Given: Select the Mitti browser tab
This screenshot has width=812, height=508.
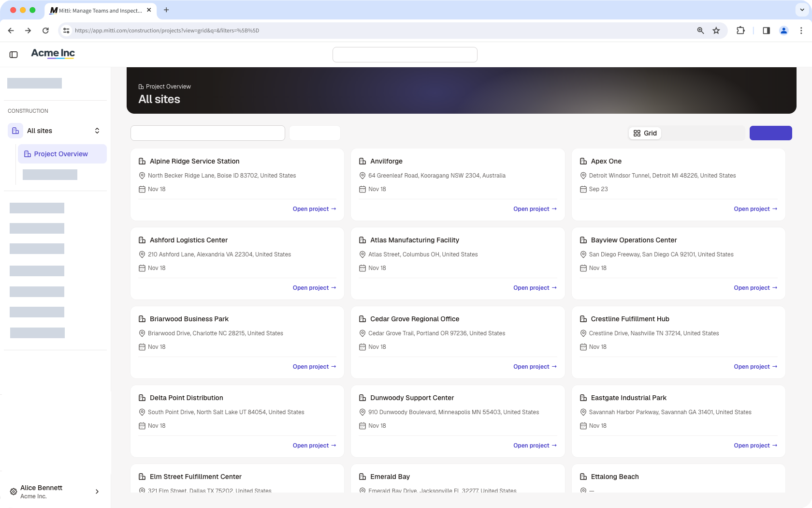Looking at the screenshot, I should click(100, 10).
